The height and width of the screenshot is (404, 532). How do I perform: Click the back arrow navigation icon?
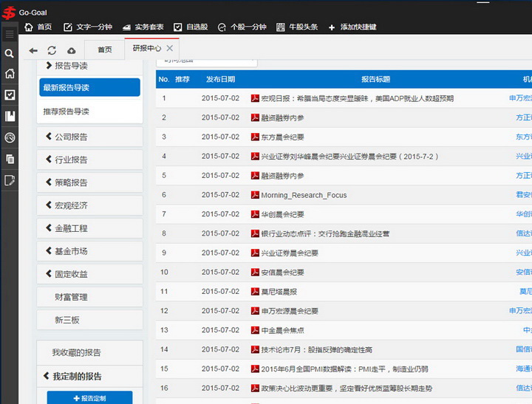[x=33, y=50]
